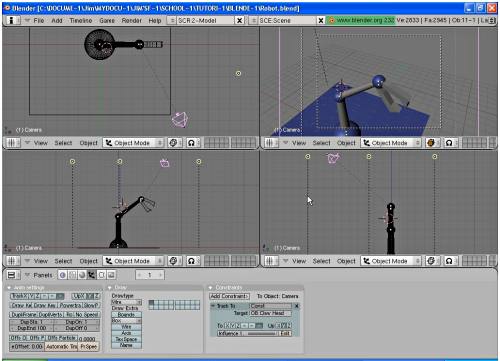Toggle the Axis button under Draw Extra
The width and height of the screenshot is (500, 361).
pyautogui.click(x=126, y=333)
